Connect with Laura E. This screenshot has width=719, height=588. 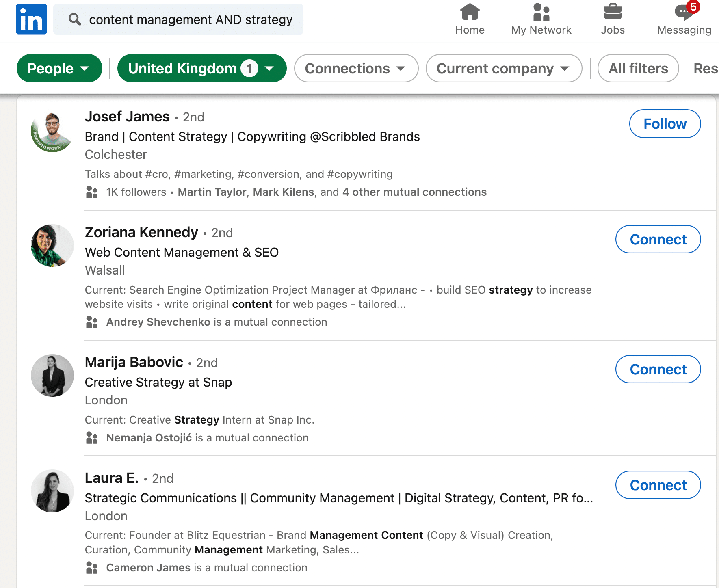tap(658, 485)
